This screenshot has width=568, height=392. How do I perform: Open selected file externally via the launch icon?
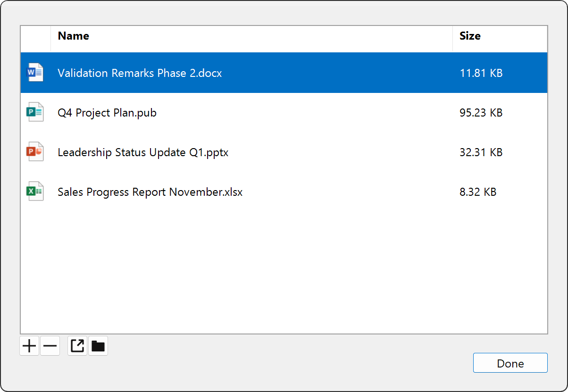[x=77, y=346]
